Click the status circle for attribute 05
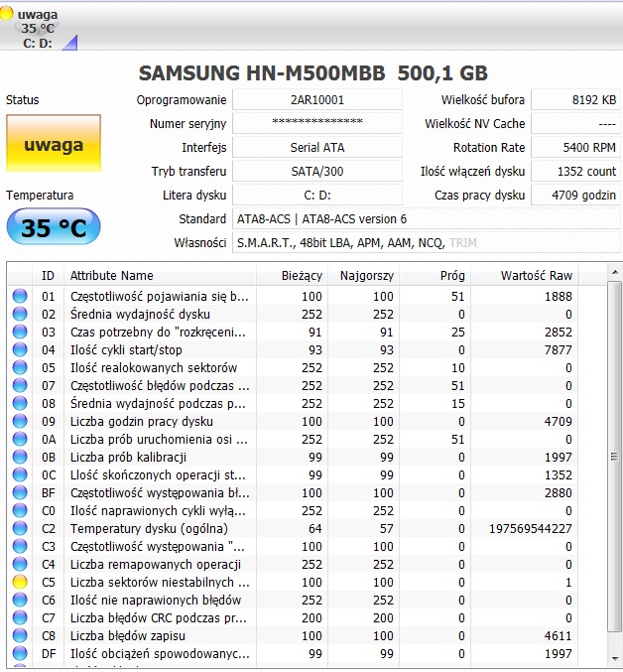Screen dimensions: 623x672 coord(20,367)
